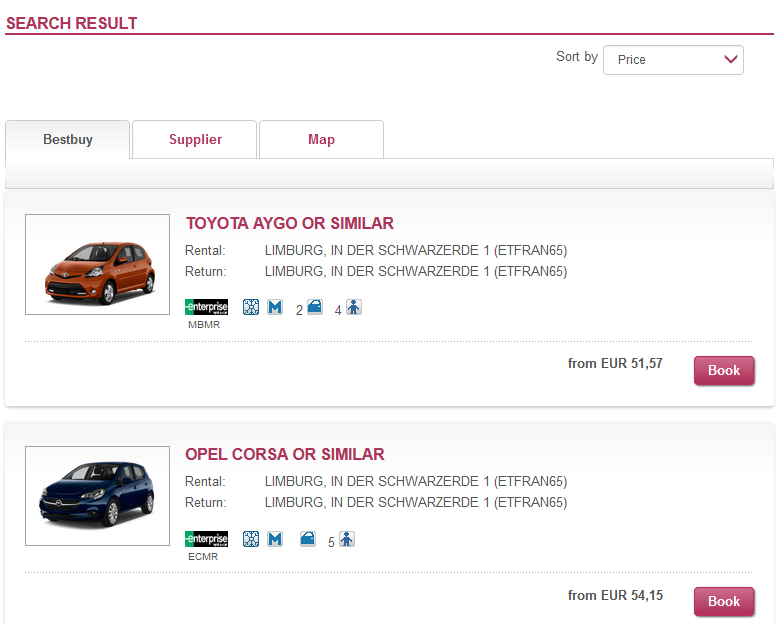This screenshot has width=784, height=624.
Task: Open the Sort by Price dropdown
Action: [673, 60]
